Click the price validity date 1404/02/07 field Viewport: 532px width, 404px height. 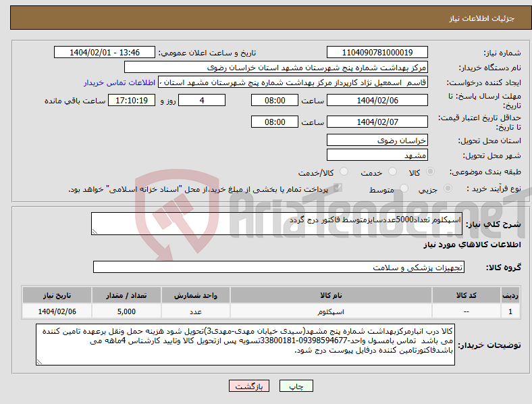(x=377, y=122)
